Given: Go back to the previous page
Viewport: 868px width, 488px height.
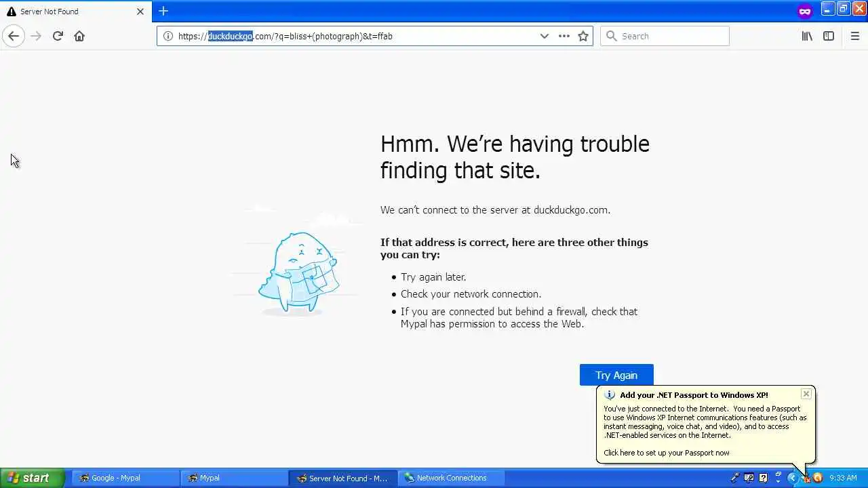Looking at the screenshot, I should [x=14, y=36].
